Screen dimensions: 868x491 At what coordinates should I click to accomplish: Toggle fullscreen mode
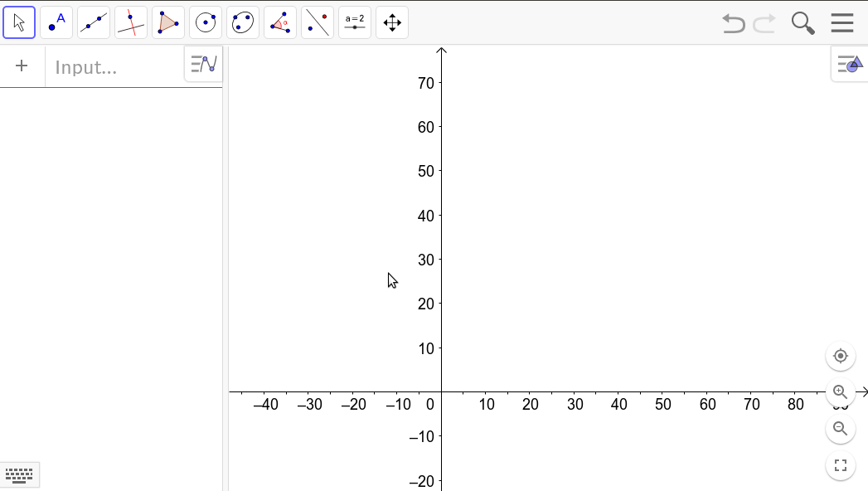pyautogui.click(x=840, y=465)
